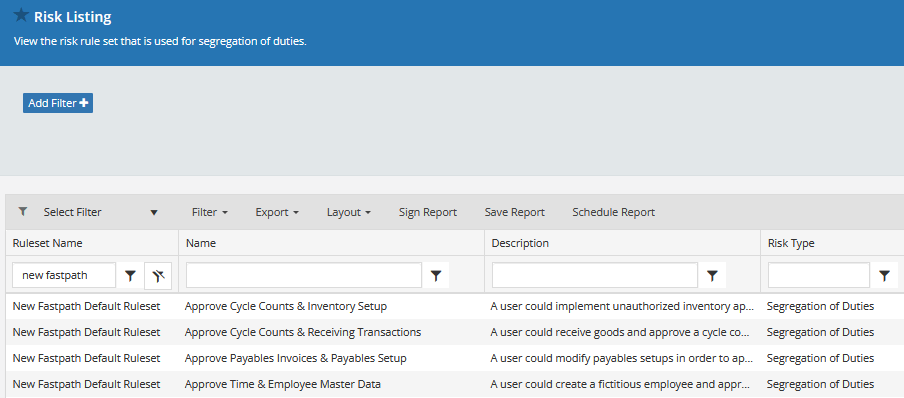Select 'Approve Cycle Counts & Receiving Transactions' cell
This screenshot has width=904, height=398.
tap(303, 332)
